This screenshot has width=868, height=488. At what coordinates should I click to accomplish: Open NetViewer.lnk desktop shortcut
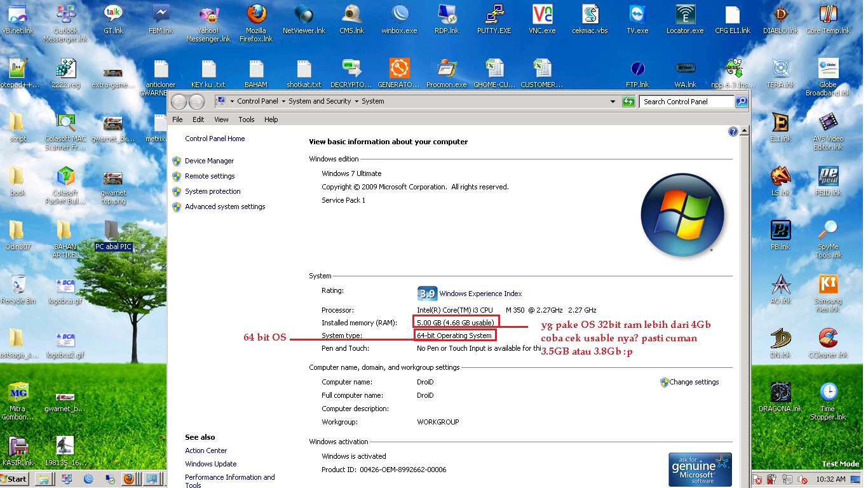click(304, 19)
